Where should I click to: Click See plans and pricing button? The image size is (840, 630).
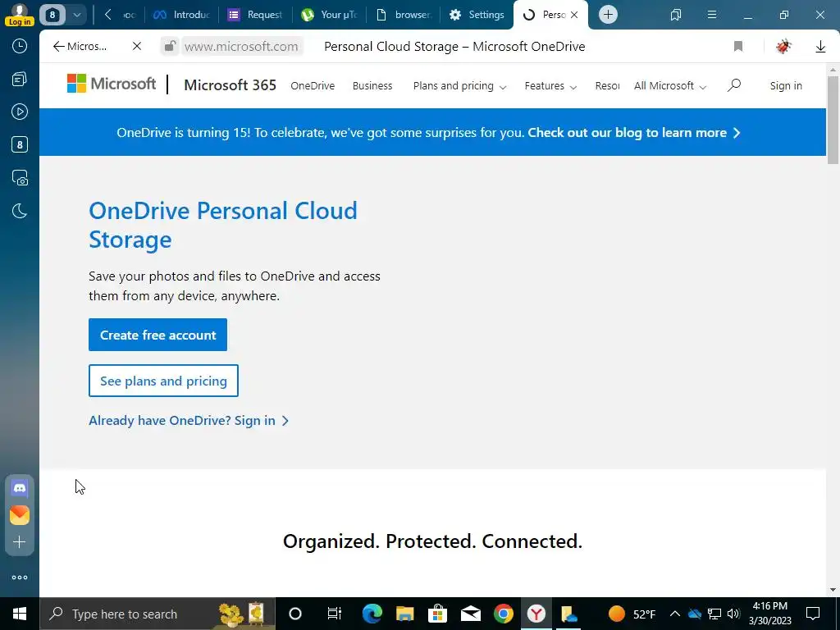163,381
